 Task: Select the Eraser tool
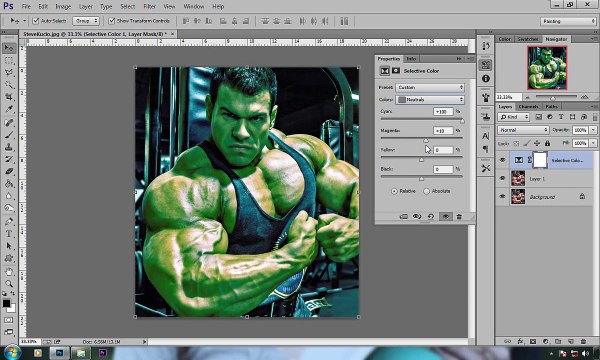9,172
